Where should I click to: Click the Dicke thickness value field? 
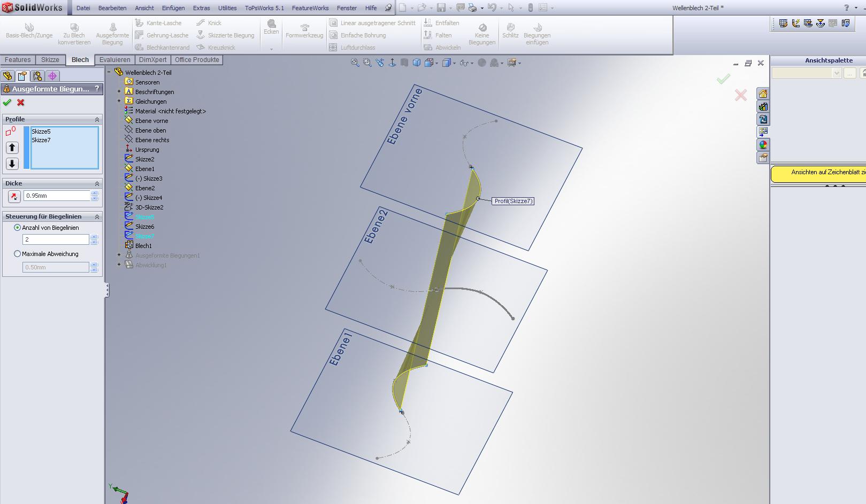tap(57, 196)
